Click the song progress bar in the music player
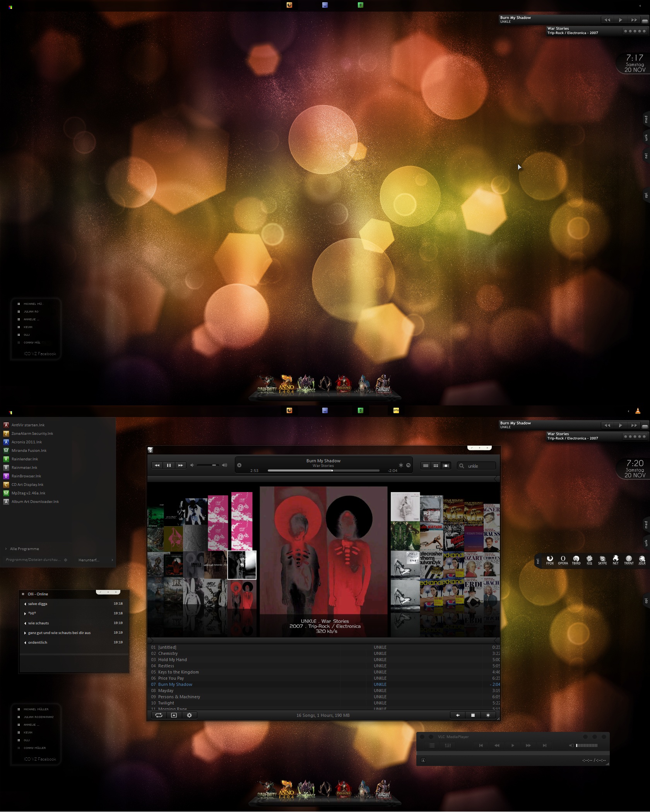The height and width of the screenshot is (812, 650). [x=323, y=471]
